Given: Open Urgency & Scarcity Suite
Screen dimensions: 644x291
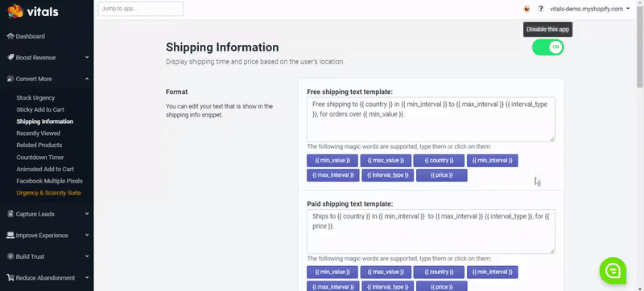Looking at the screenshot, I should (48, 193).
